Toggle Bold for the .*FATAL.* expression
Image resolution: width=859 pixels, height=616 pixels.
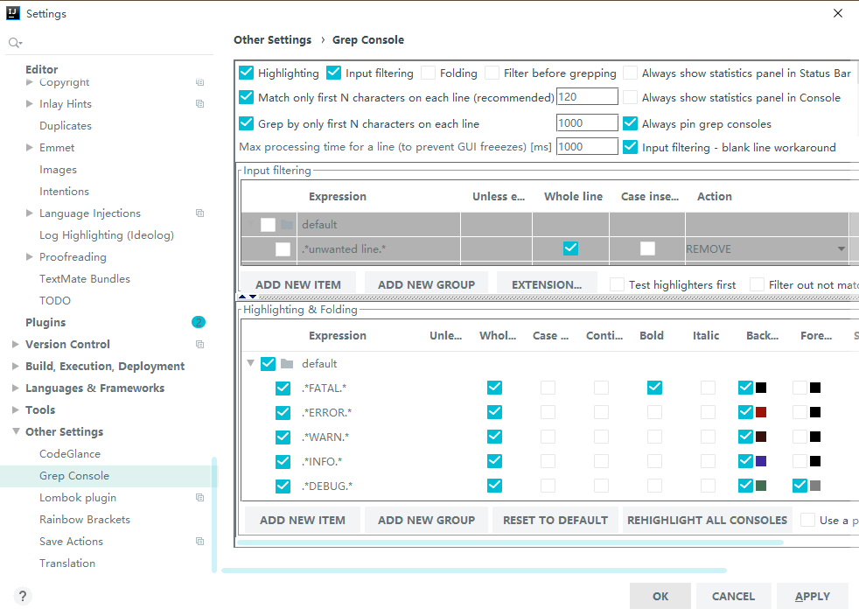[654, 388]
